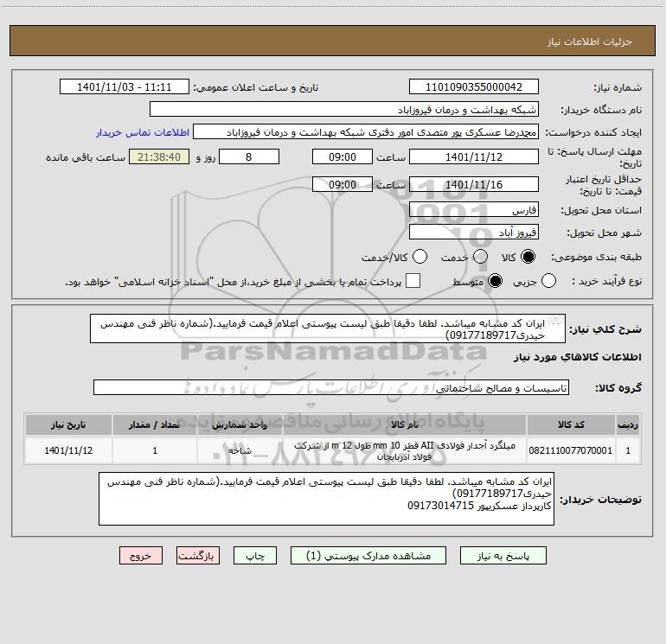Click the product name cell میلگرد آجدار فولادی
The width and height of the screenshot is (666, 644).
tap(405, 450)
